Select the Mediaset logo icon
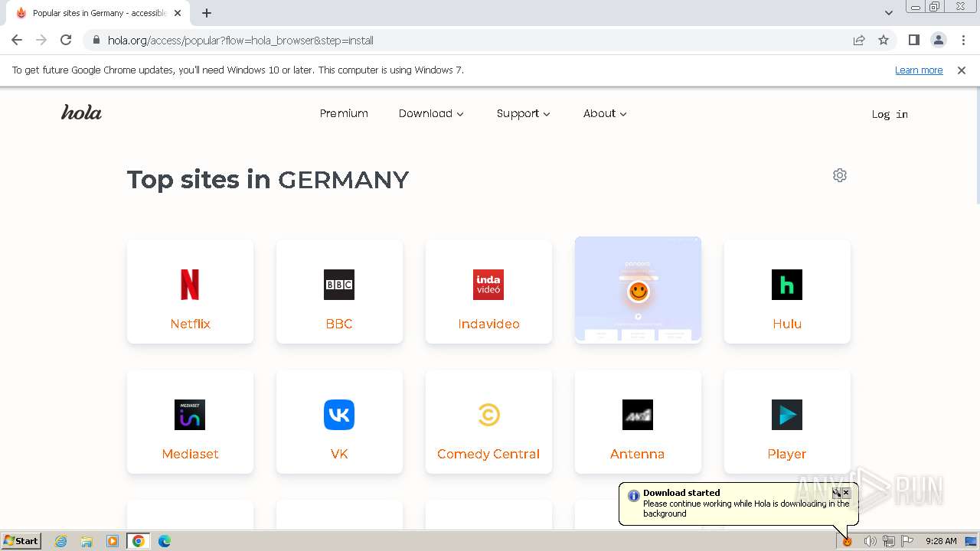 [190, 415]
